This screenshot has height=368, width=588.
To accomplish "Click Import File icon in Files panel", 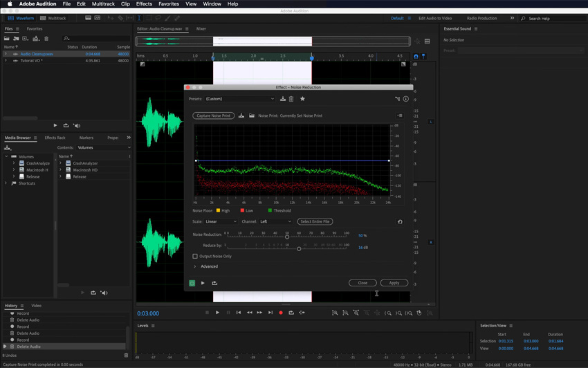I will click(16, 38).
